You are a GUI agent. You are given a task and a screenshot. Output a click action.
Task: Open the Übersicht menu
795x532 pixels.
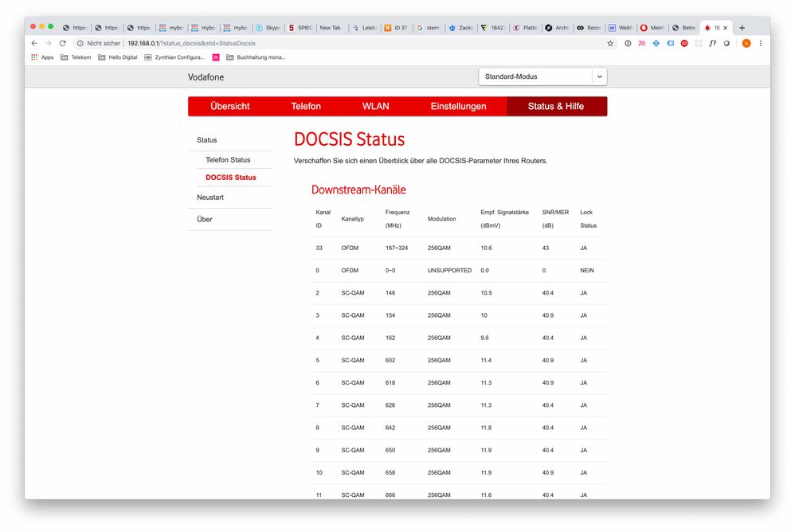(x=229, y=107)
